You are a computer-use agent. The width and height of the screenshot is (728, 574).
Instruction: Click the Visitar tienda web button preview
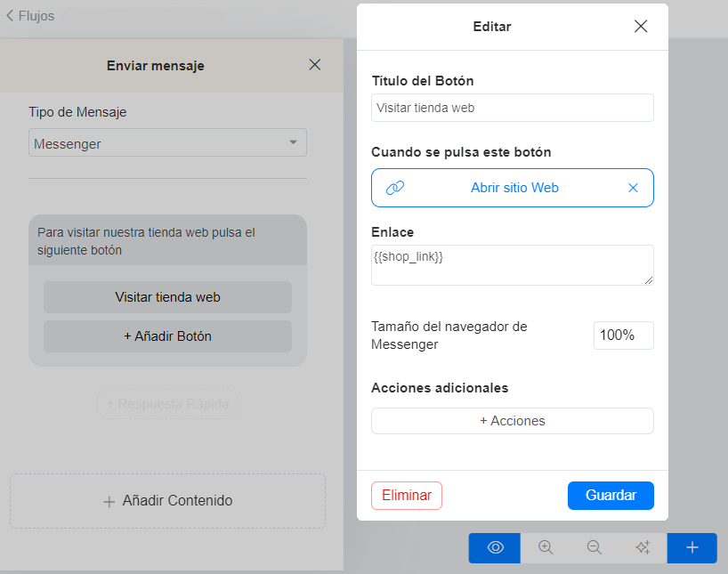pos(167,297)
